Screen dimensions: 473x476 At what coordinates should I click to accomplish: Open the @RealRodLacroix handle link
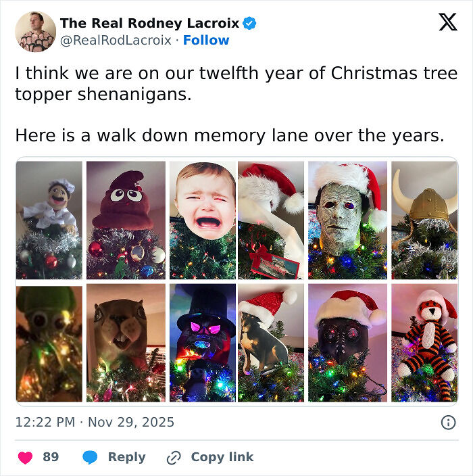pos(116,40)
